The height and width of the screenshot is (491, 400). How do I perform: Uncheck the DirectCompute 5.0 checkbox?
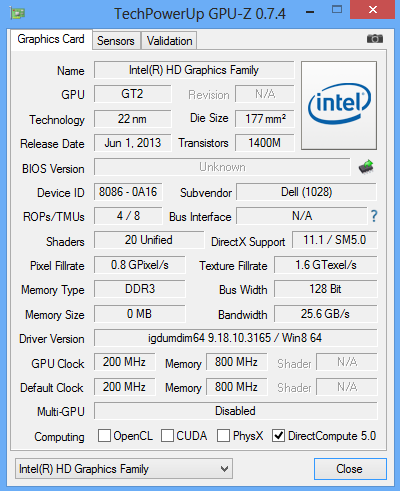point(278,436)
